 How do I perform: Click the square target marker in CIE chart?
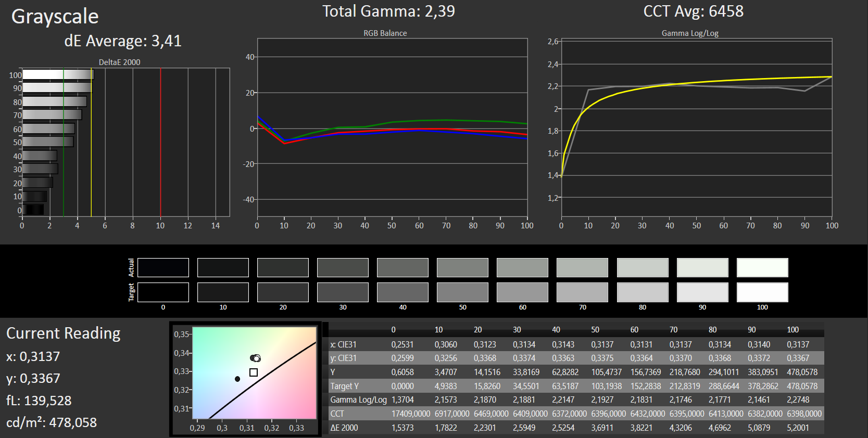pyautogui.click(x=254, y=372)
